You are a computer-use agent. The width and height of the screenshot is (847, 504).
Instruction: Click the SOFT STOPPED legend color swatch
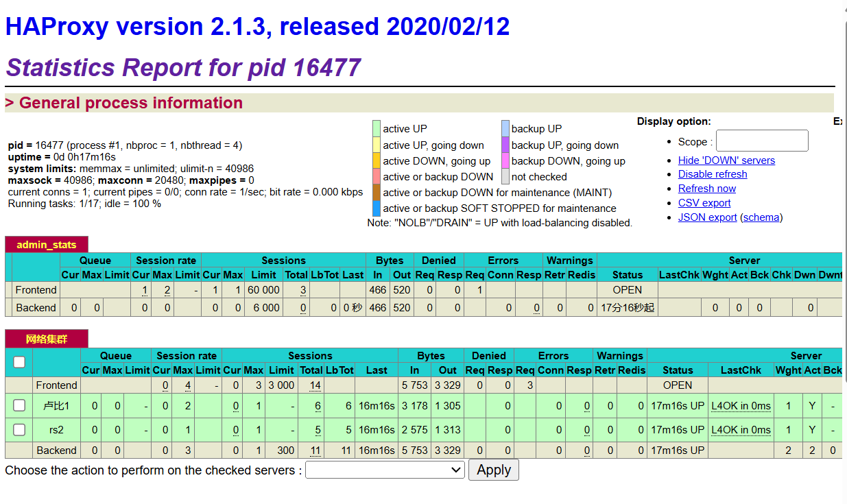(x=376, y=208)
